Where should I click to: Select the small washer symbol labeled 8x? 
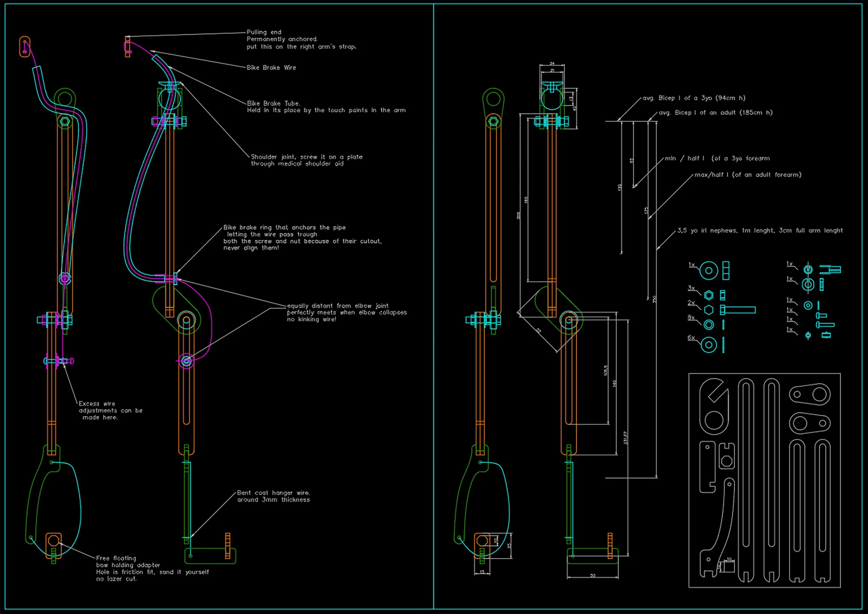[709, 324]
